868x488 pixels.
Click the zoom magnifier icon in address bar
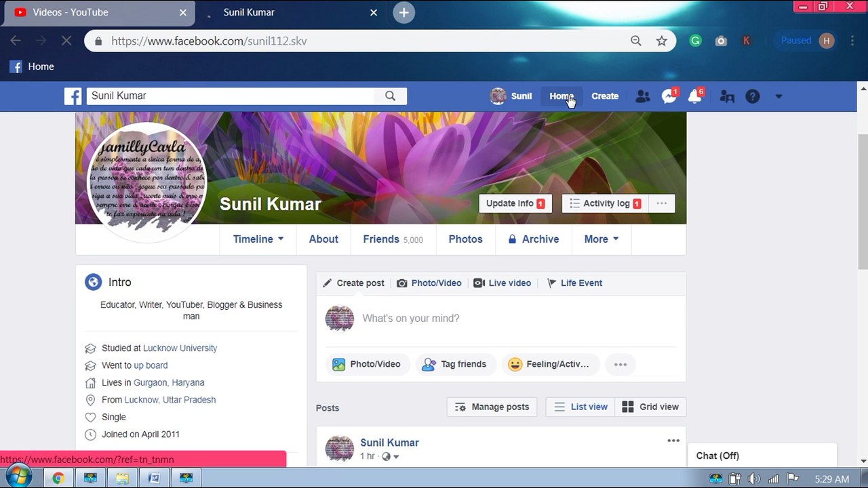coord(636,41)
